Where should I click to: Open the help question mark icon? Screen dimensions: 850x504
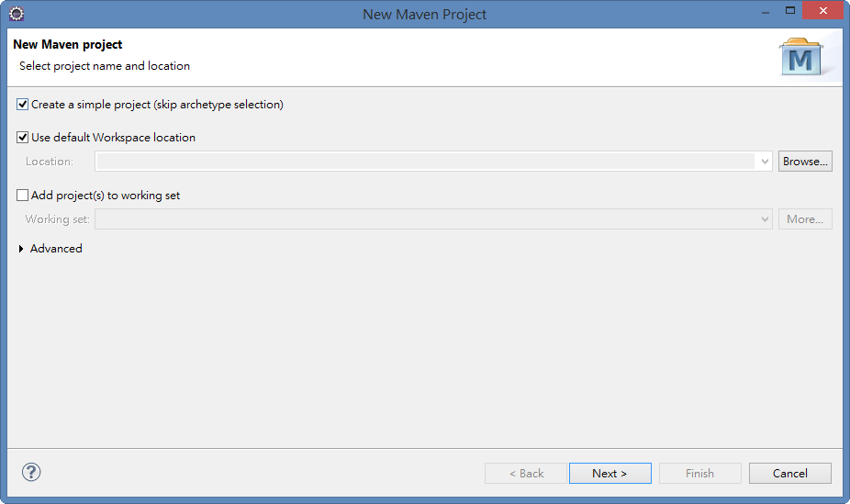[x=31, y=472]
